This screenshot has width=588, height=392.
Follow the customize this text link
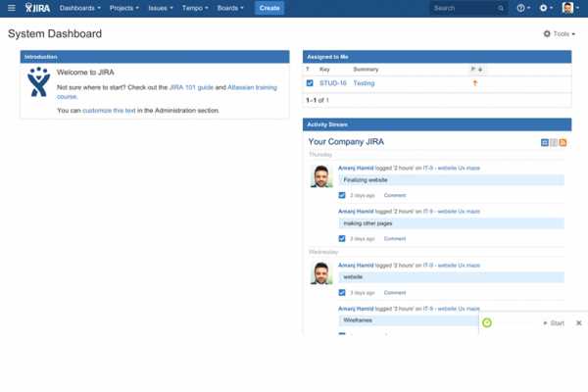(x=109, y=111)
